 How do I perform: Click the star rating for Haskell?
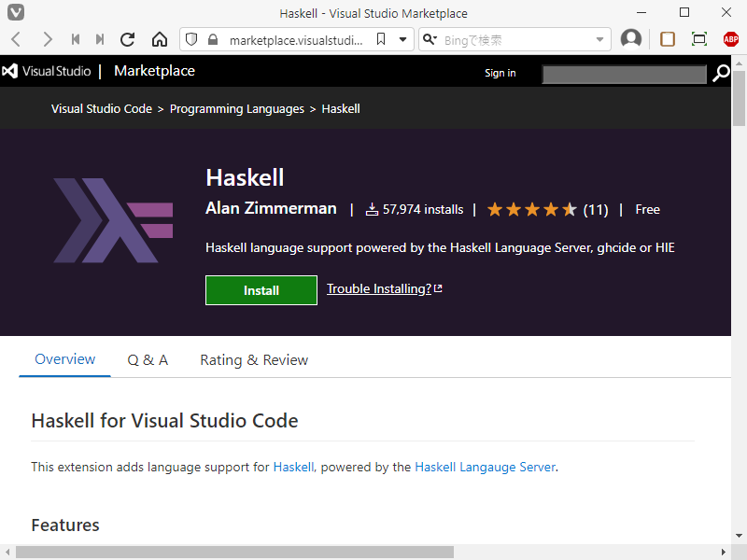pyautogui.click(x=531, y=210)
